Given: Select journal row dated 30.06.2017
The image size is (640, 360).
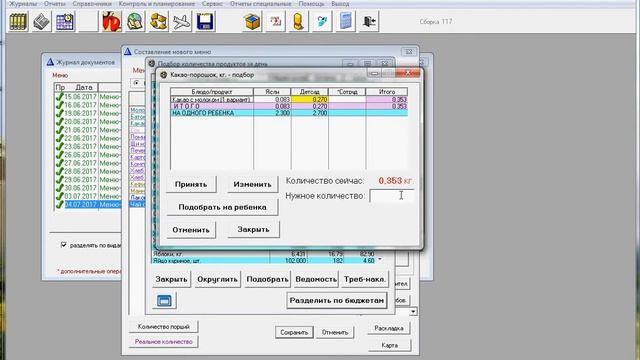Looking at the screenshot, I should [x=88, y=188].
